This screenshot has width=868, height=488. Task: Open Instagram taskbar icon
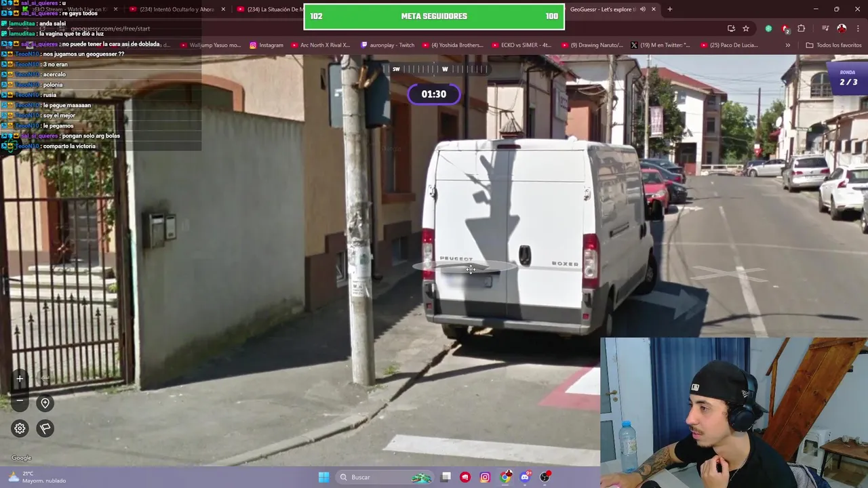pyautogui.click(x=485, y=477)
